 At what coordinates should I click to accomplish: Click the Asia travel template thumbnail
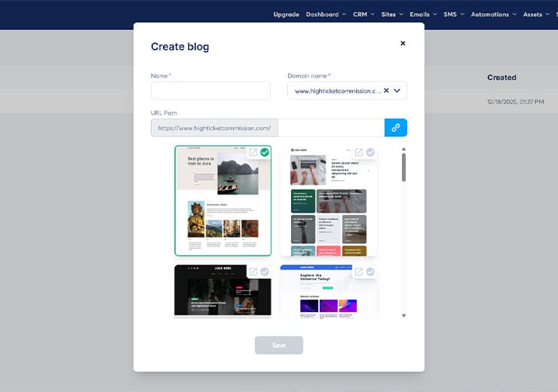point(222,201)
